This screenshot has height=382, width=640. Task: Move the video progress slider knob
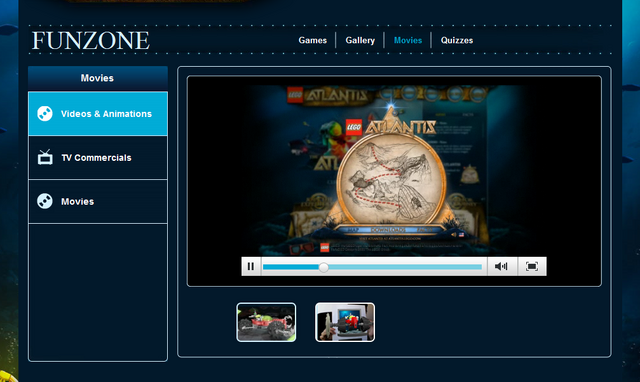click(x=323, y=267)
